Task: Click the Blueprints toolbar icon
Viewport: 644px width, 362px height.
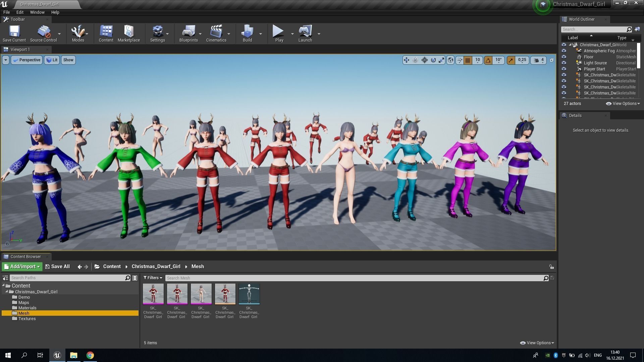Action: tap(188, 32)
